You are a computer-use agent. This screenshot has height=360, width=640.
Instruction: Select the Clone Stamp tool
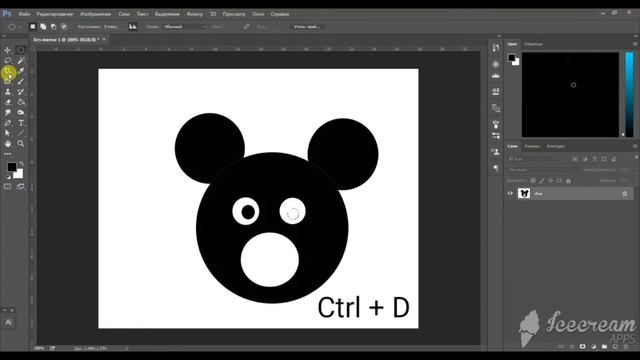[7, 91]
